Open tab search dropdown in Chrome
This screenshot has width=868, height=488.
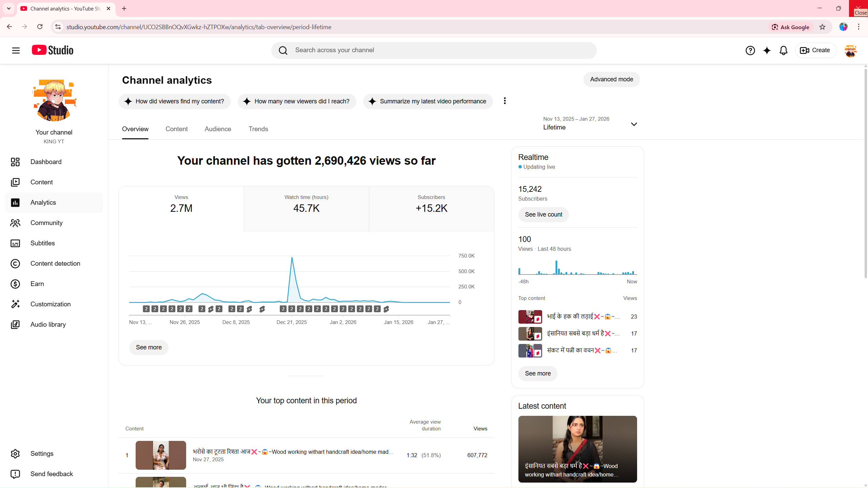[x=9, y=8]
